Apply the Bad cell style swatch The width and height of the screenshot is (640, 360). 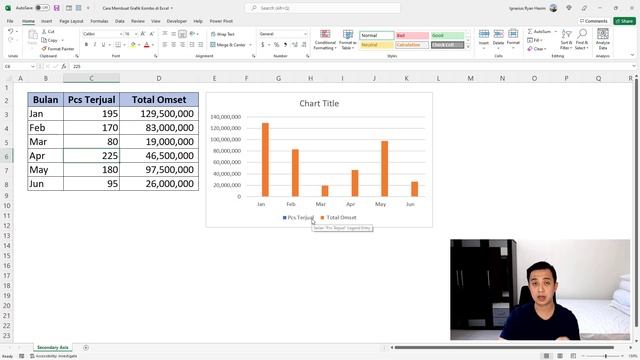[412, 36]
